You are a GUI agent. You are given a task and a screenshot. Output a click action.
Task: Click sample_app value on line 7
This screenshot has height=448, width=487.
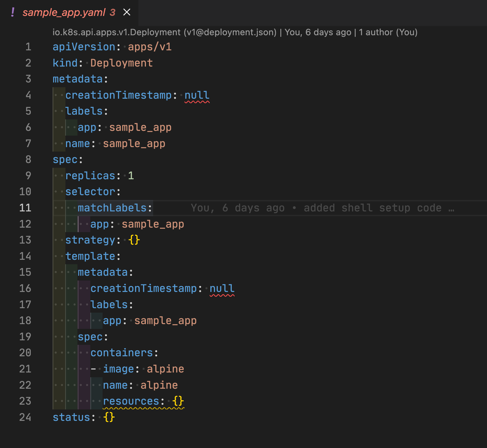(134, 143)
